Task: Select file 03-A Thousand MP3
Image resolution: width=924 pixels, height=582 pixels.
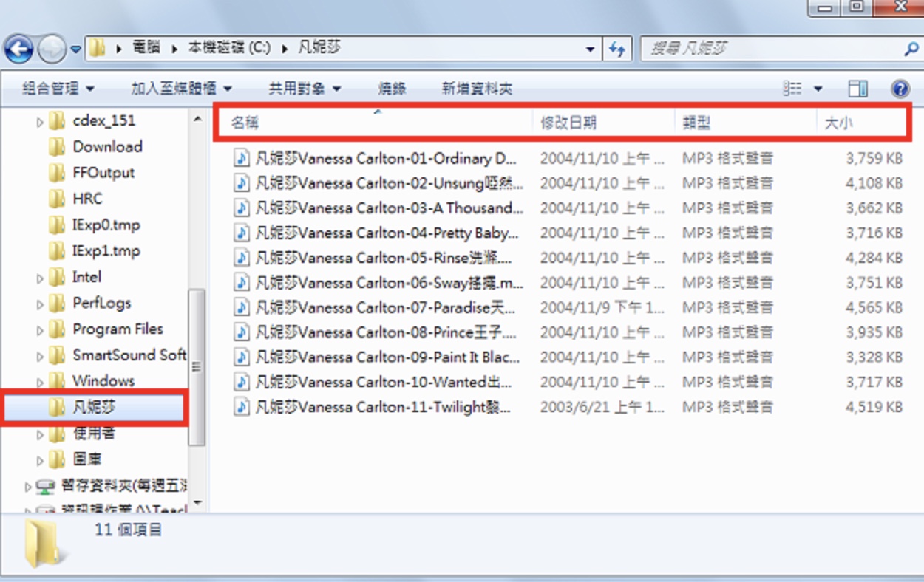Action: (x=390, y=208)
